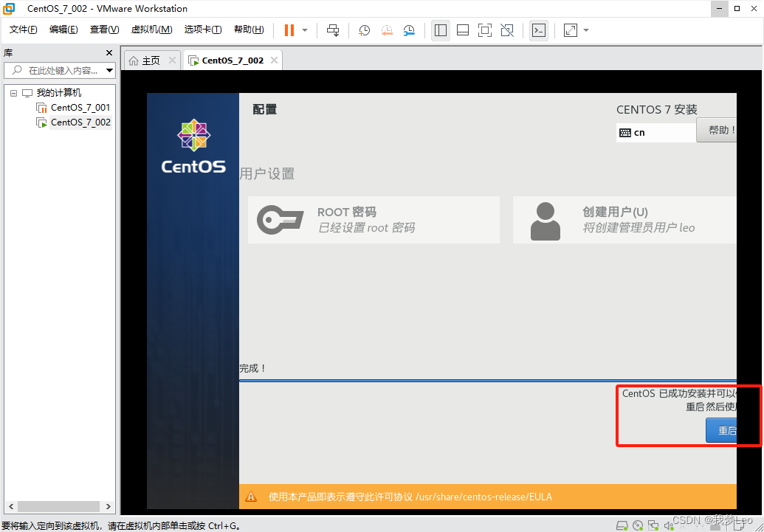
Task: Click the hard disk status icon
Action: coord(622,525)
